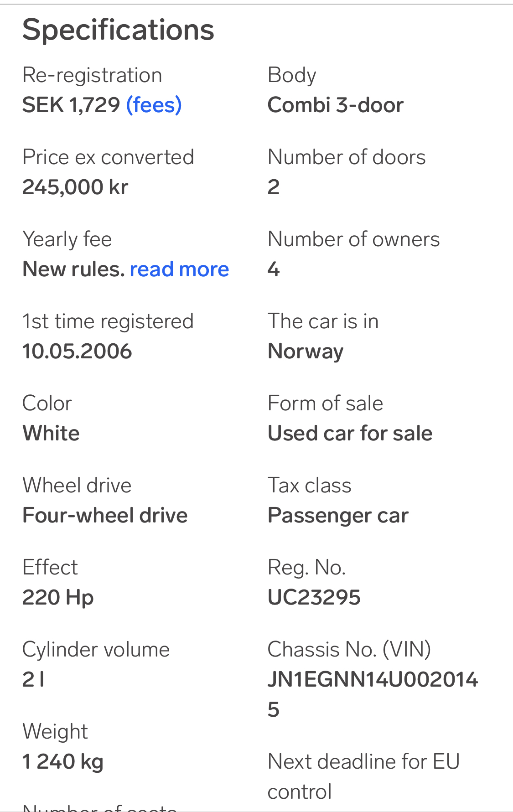The image size is (513, 812).
Task: Select the 220 Hp effect value
Action: coord(58,598)
